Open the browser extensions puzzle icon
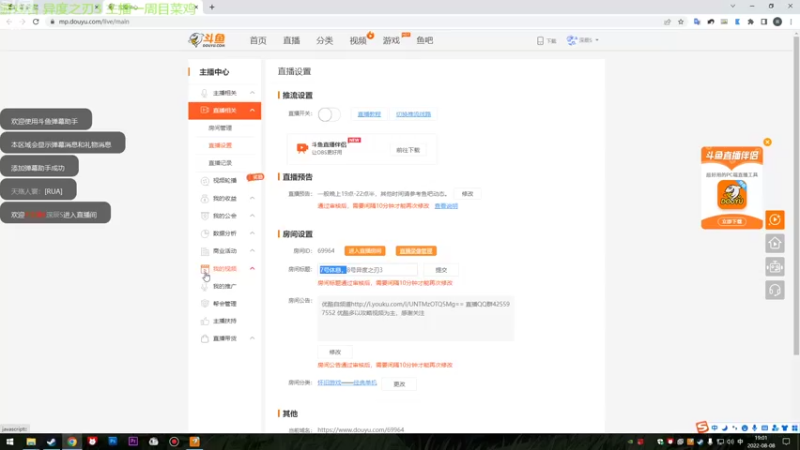 (x=751, y=21)
